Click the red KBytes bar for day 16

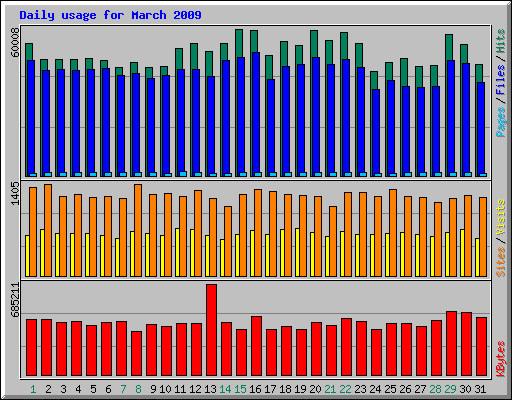pos(256,346)
